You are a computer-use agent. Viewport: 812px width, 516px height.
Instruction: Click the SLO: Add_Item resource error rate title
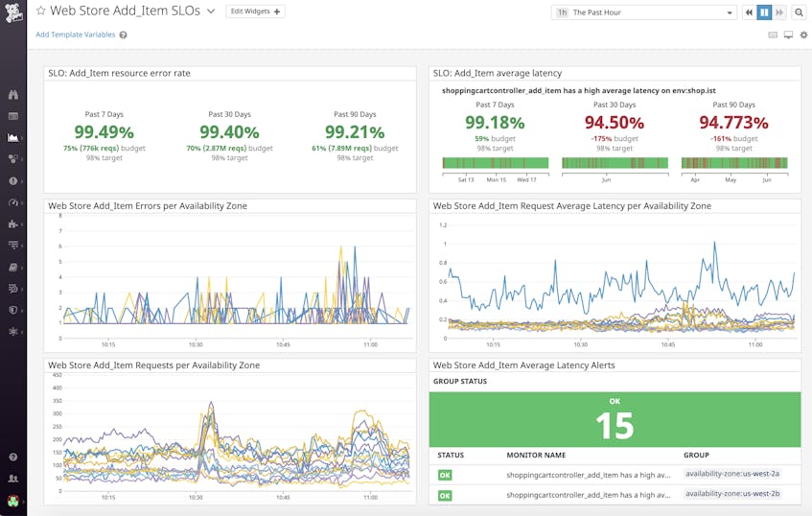pyautogui.click(x=119, y=74)
